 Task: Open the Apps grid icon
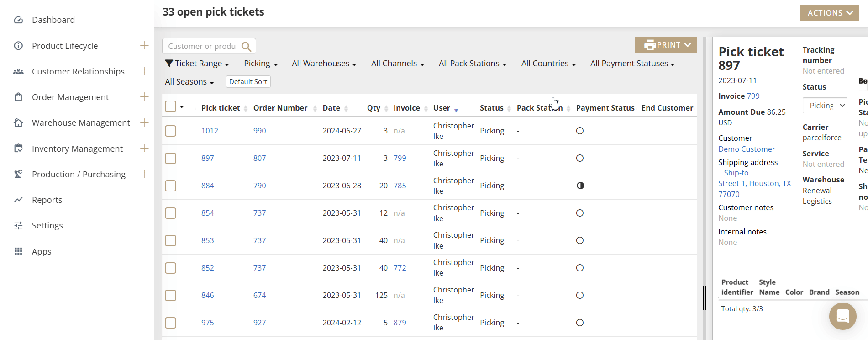[18, 251]
